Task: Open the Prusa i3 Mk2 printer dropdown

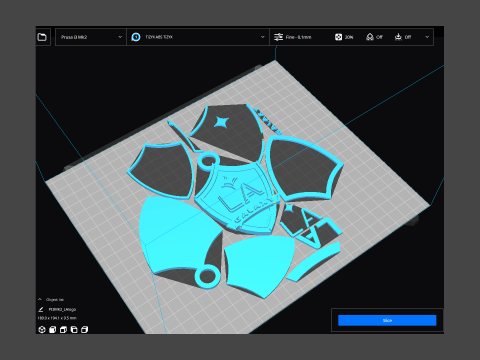Action: [x=91, y=37]
